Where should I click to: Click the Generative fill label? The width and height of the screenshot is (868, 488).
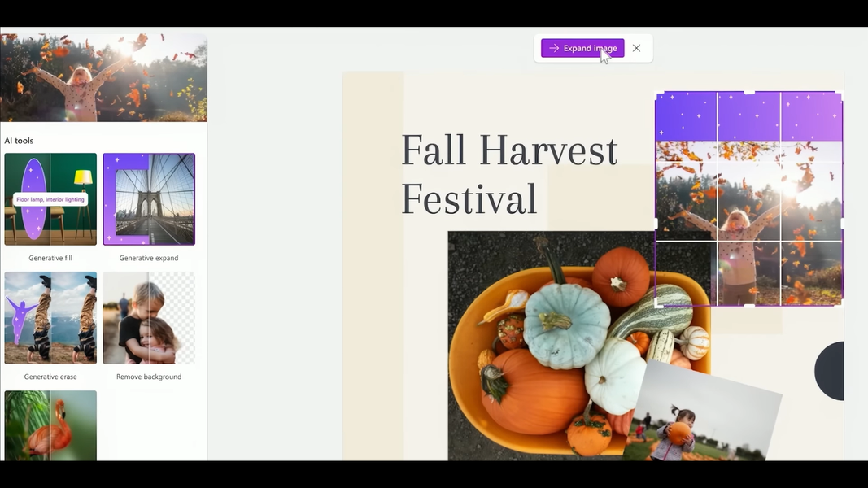pos(50,258)
